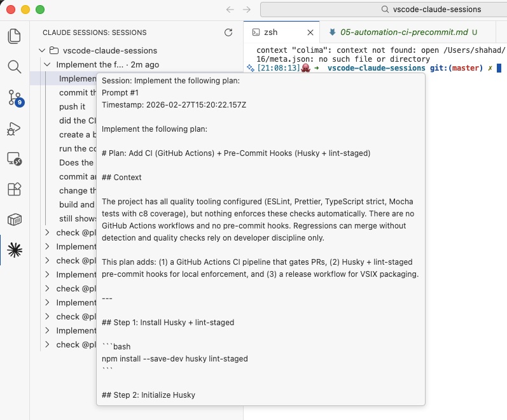Expand the last 'check @pl' session
507x420 pixels.
(47, 344)
